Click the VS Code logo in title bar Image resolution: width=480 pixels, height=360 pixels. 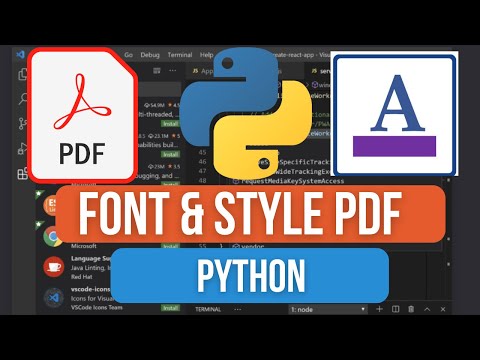click(20, 54)
